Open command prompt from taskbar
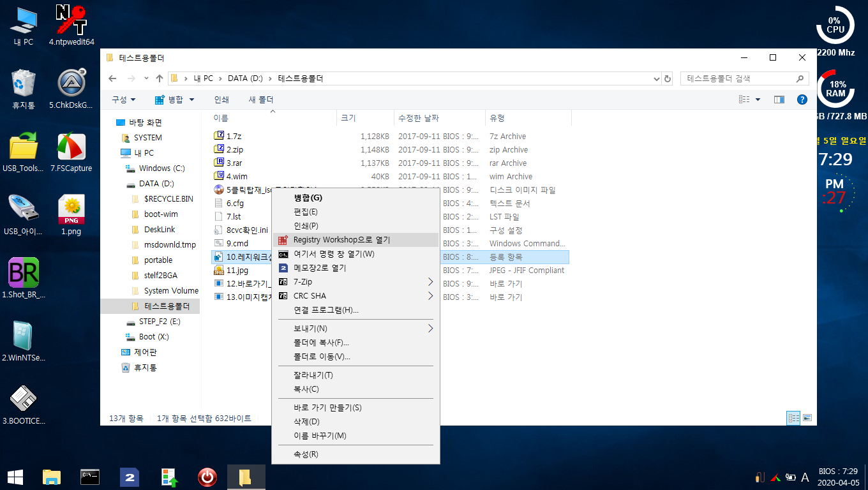 tap(90, 477)
